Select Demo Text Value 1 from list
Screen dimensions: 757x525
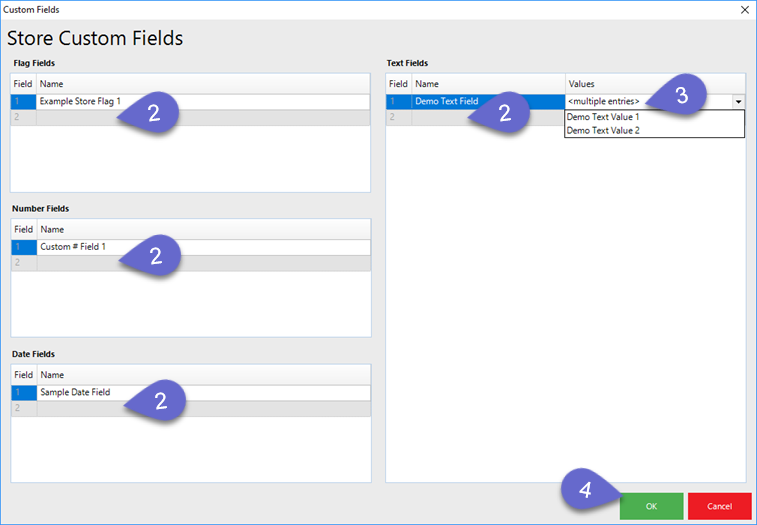[x=603, y=117]
